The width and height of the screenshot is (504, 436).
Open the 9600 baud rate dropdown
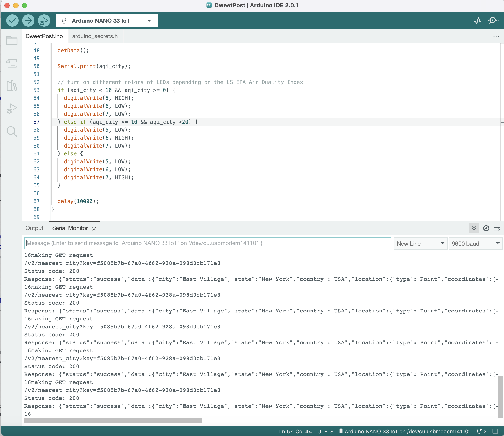pyautogui.click(x=475, y=243)
